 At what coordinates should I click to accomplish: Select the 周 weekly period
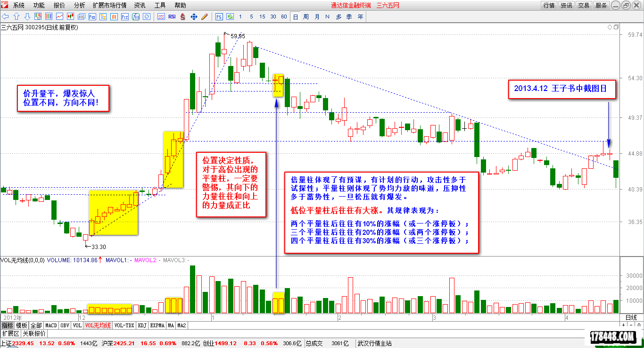pyautogui.click(x=306, y=17)
